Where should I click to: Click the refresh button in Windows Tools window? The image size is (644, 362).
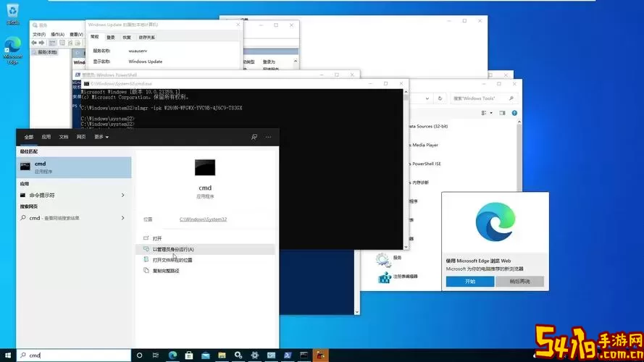pos(440,98)
